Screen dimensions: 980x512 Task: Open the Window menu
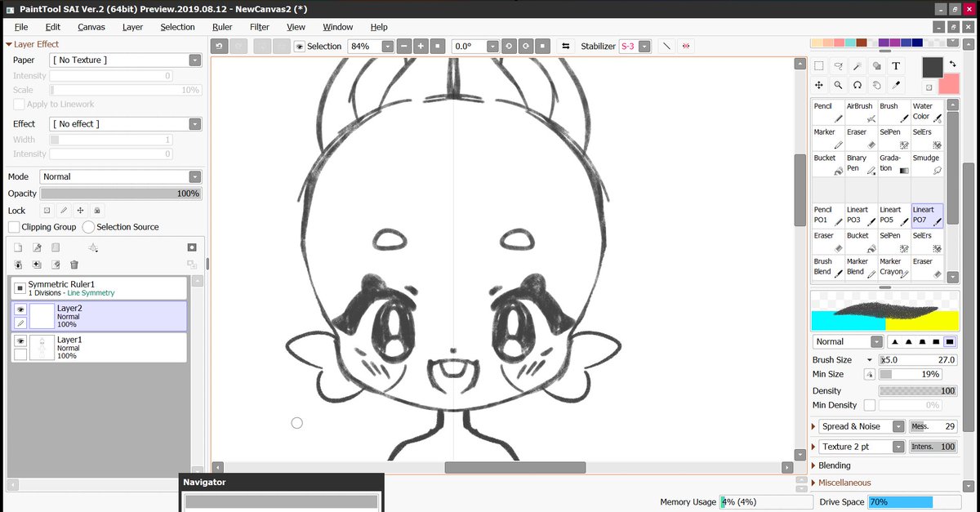pos(337,27)
